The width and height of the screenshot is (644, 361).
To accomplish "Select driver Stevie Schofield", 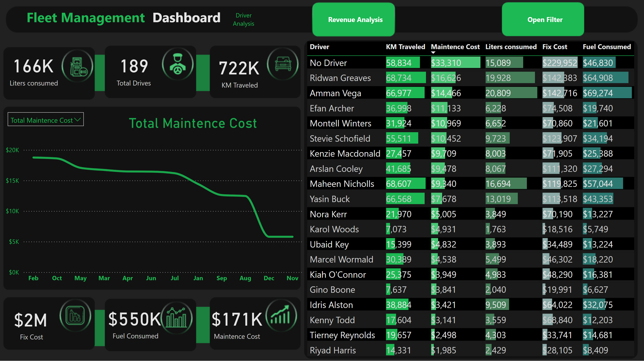I will pyautogui.click(x=340, y=139).
